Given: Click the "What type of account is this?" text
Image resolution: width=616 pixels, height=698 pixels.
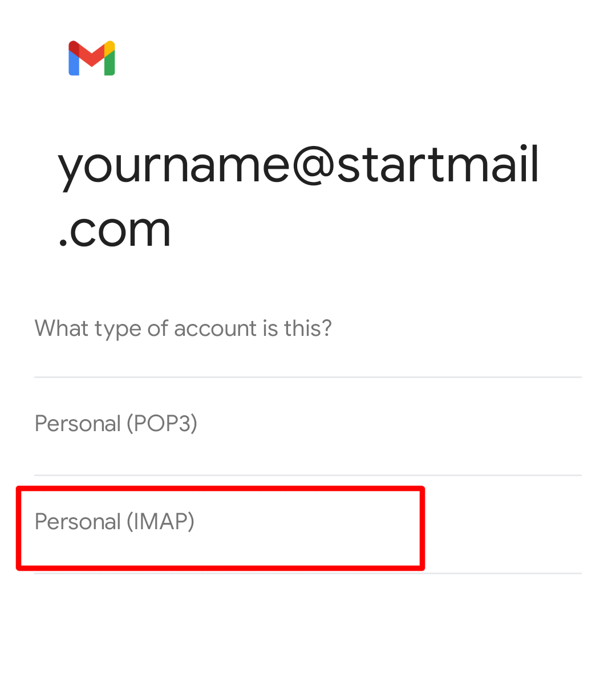Looking at the screenshot, I should point(183,328).
